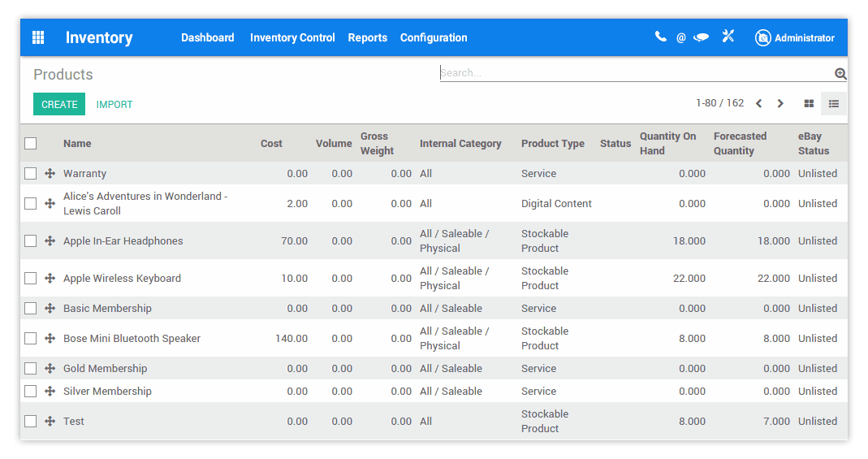
Task: Click the Administrator avatar icon
Action: (x=762, y=37)
